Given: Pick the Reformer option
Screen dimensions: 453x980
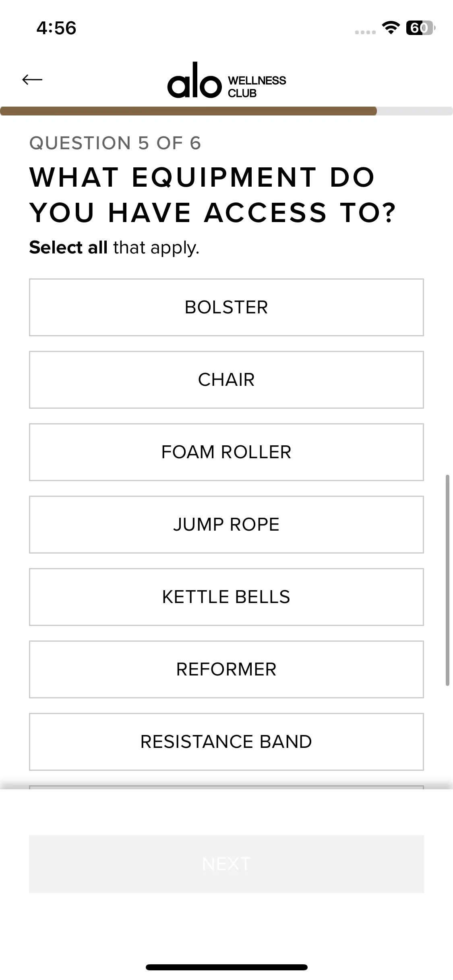Looking at the screenshot, I should pyautogui.click(x=226, y=669).
